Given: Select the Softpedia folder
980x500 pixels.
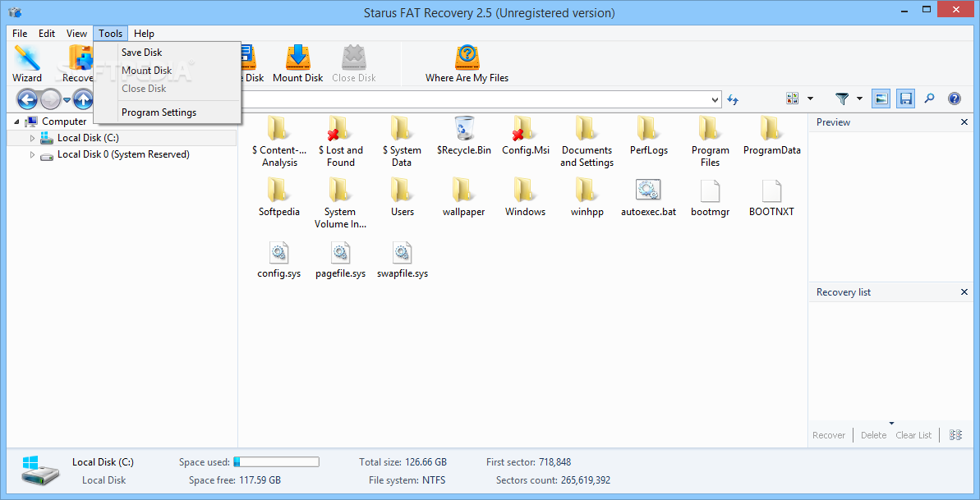Looking at the screenshot, I should [x=278, y=198].
